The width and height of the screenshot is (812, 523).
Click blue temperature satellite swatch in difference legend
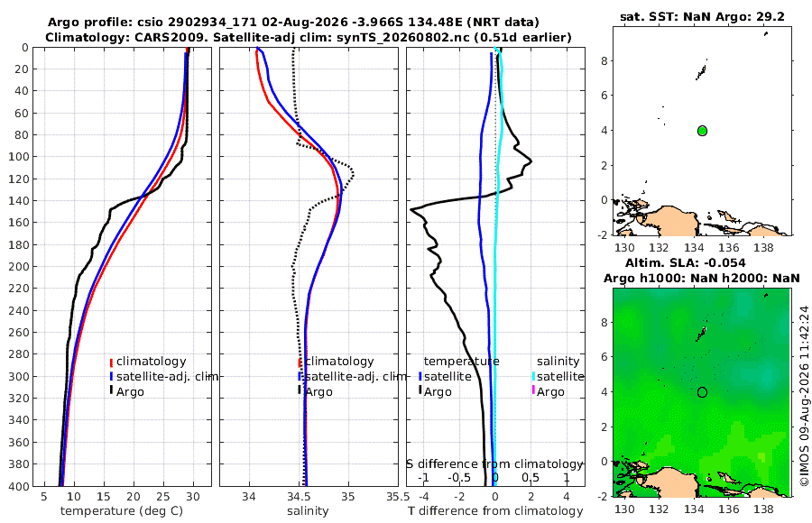(420, 376)
